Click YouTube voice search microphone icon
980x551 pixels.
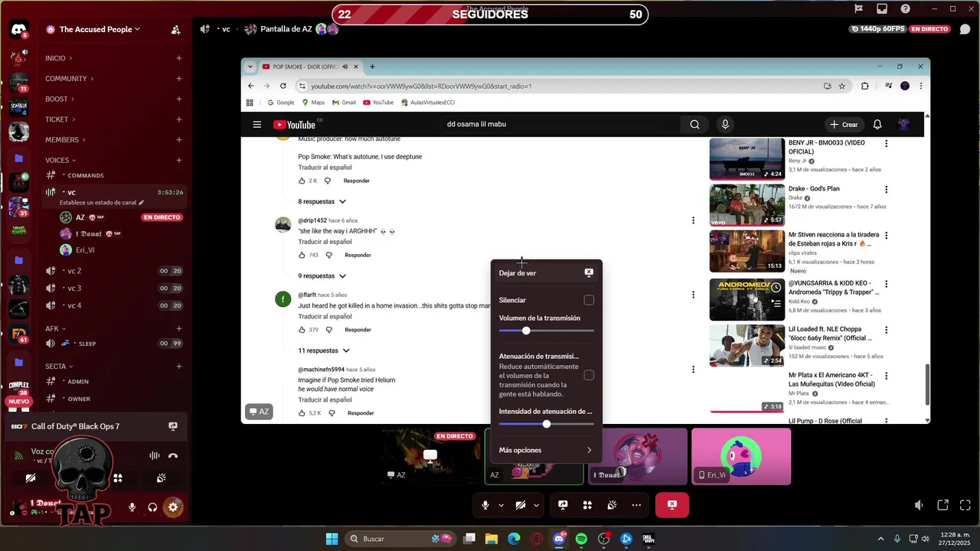click(x=725, y=124)
